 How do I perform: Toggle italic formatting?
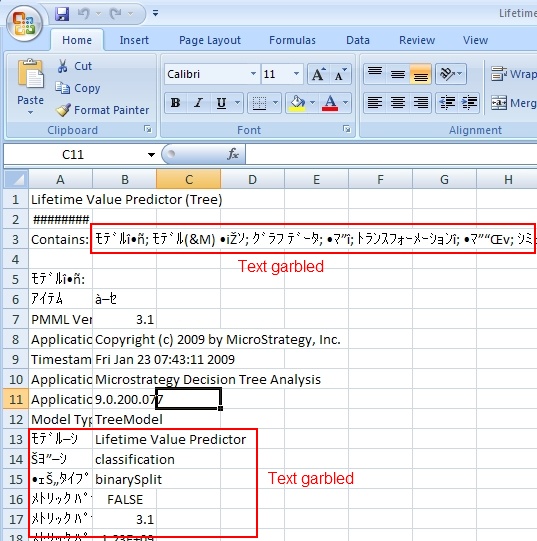(198, 102)
